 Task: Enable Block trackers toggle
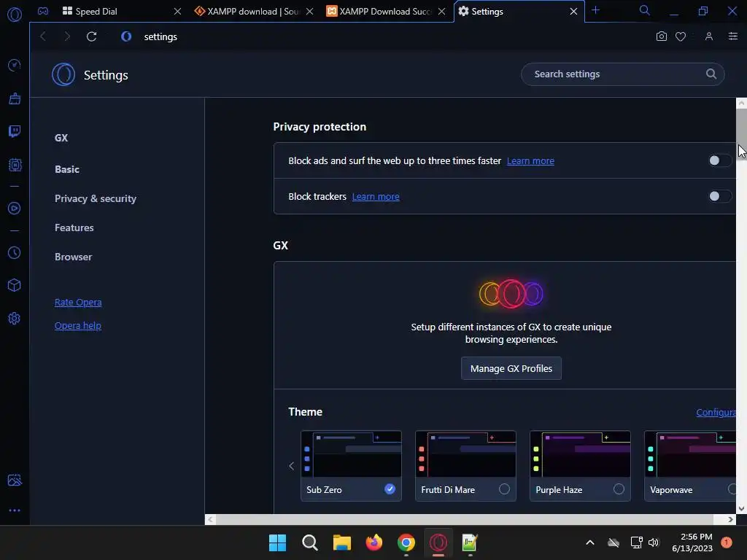pyautogui.click(x=719, y=196)
